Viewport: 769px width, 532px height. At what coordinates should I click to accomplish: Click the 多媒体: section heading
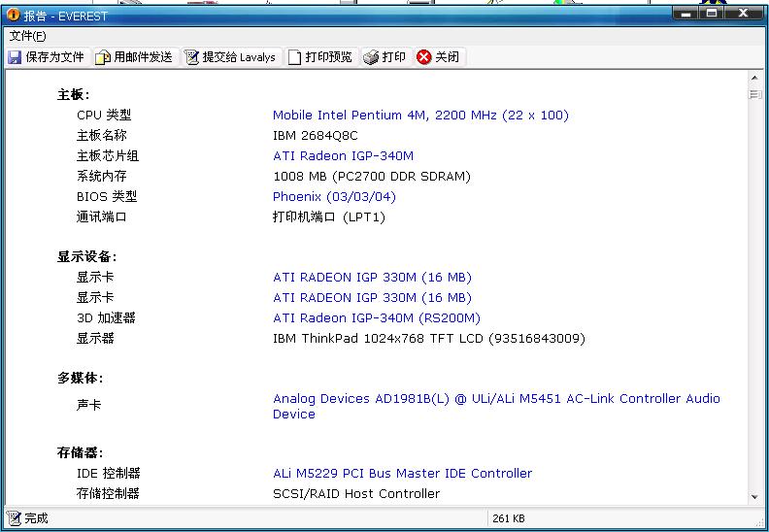81,379
